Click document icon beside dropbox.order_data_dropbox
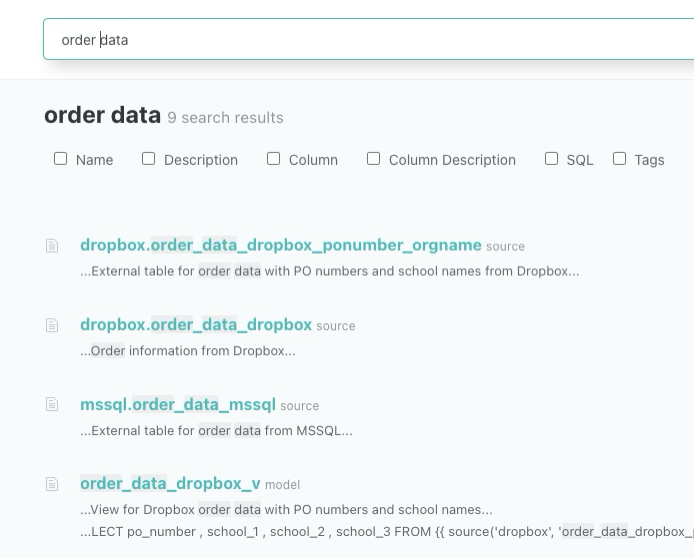The height and width of the screenshot is (558, 694). click(52, 325)
